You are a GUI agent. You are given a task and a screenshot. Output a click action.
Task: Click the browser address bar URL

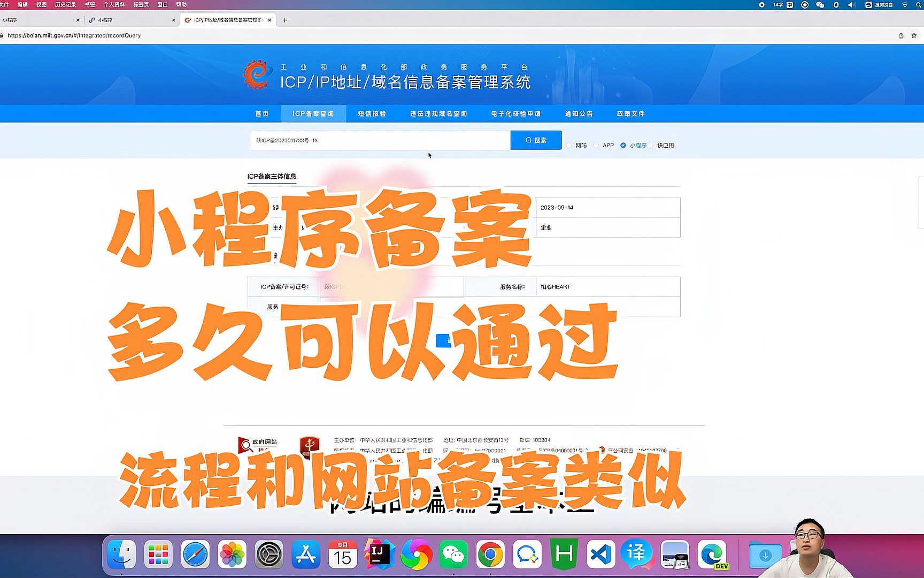(x=74, y=35)
